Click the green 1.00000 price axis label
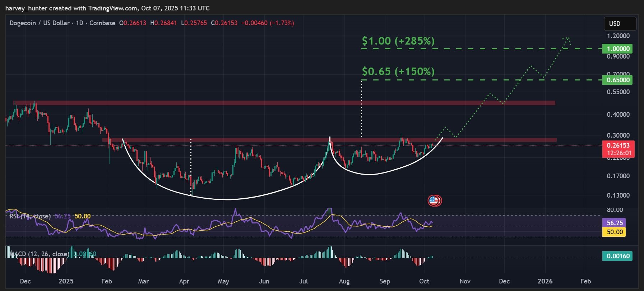The height and width of the screenshot is (291, 644). click(x=618, y=49)
